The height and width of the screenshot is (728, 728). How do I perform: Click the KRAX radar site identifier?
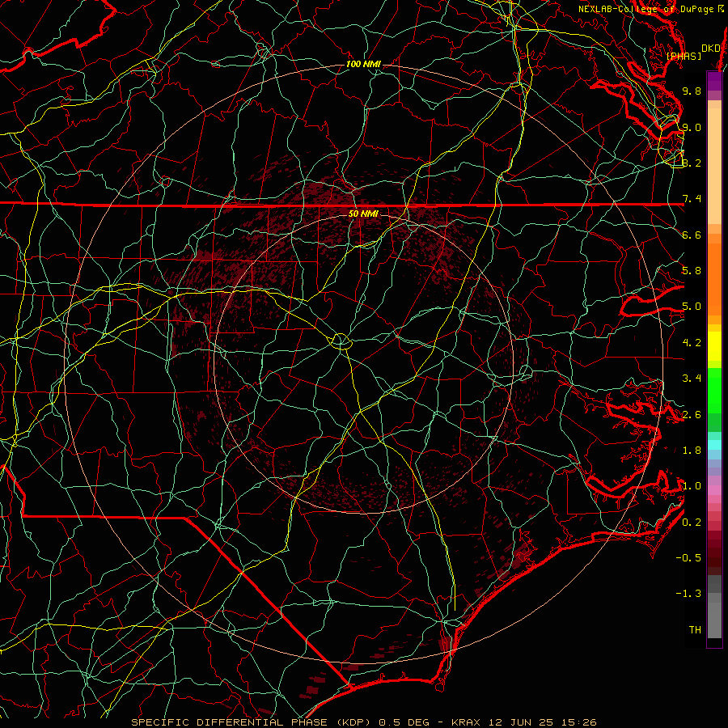tap(467, 722)
